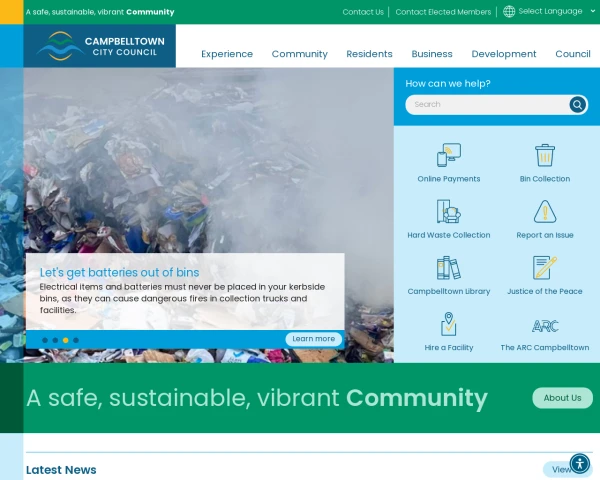Select the active yellow carousel dot

tap(65, 340)
